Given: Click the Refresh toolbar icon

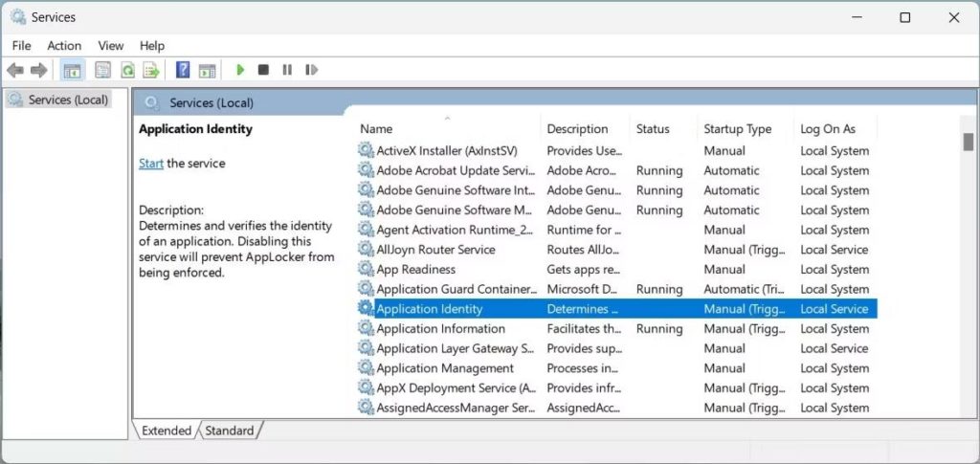Looking at the screenshot, I should [x=126, y=70].
